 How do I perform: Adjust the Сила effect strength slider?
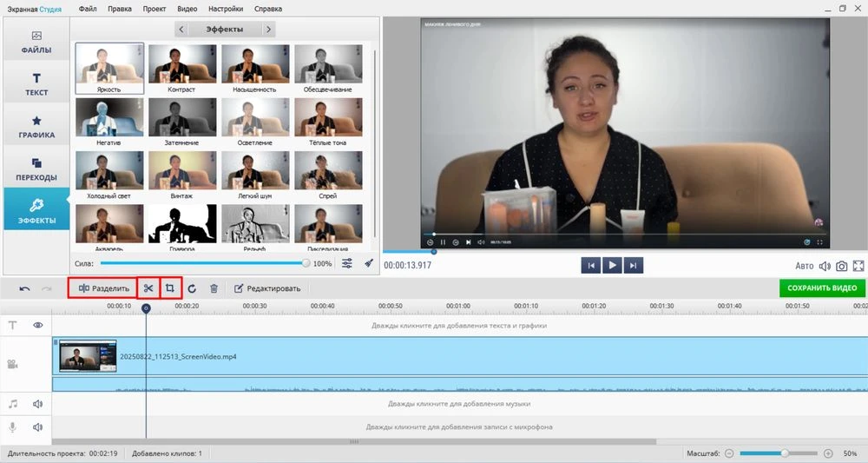click(x=306, y=263)
